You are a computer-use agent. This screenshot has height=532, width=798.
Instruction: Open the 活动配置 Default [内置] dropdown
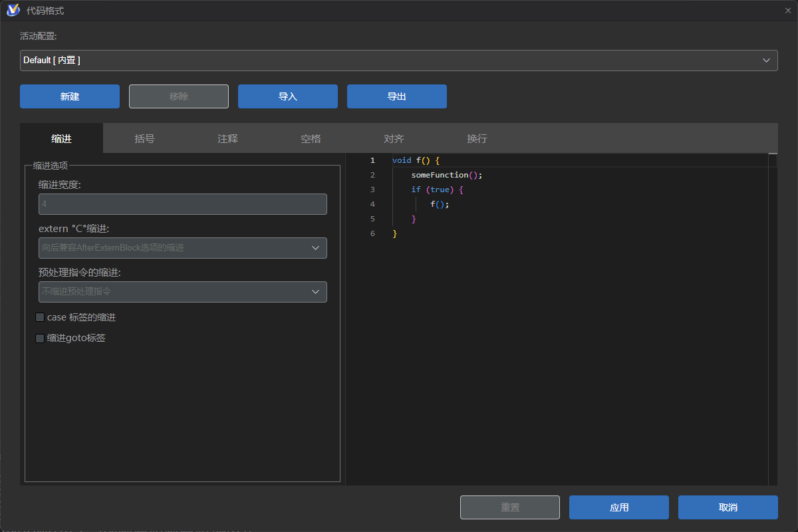399,61
